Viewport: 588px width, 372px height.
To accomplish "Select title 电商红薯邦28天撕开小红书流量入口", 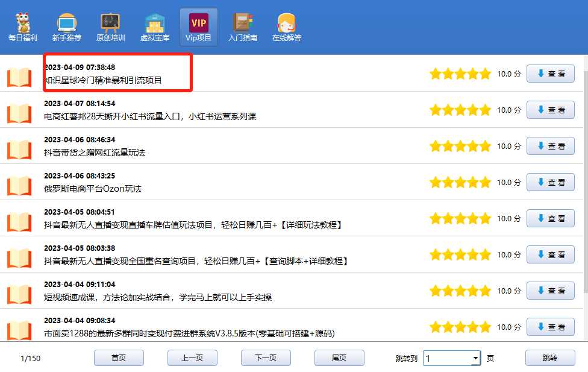I will [x=150, y=116].
